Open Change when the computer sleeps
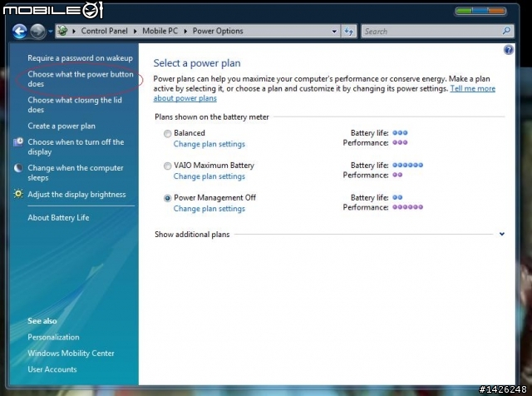Image resolution: width=532 pixels, height=396 pixels. 76,172
